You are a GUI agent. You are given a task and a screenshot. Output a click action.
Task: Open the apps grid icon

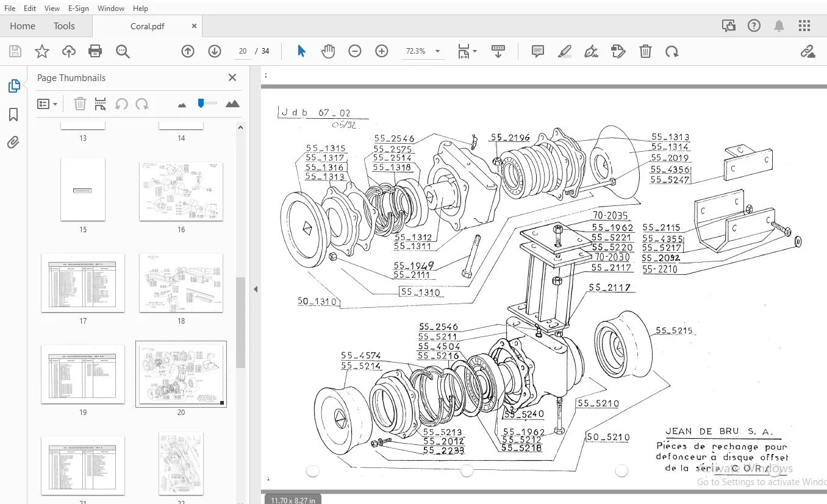coord(804,26)
